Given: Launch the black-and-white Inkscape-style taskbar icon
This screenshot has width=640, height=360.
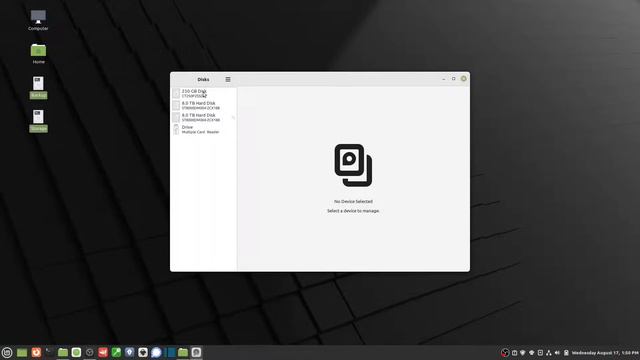Looking at the screenshot, I should pos(143,352).
